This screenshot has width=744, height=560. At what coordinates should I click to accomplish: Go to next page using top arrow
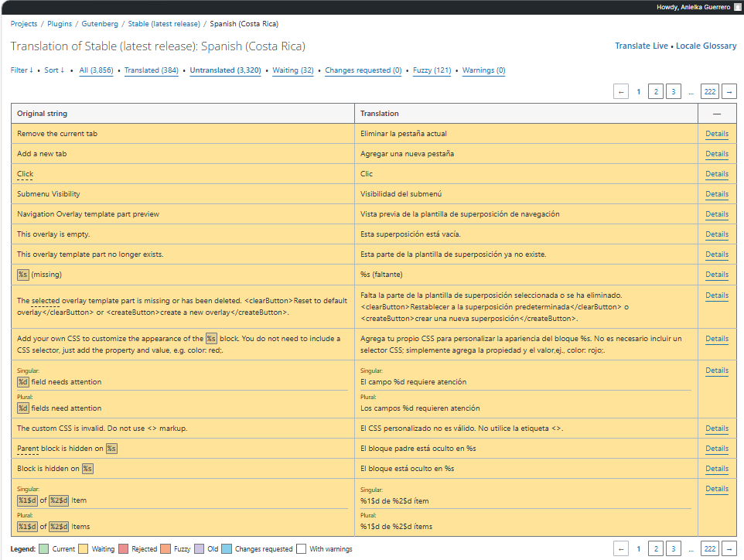(729, 92)
